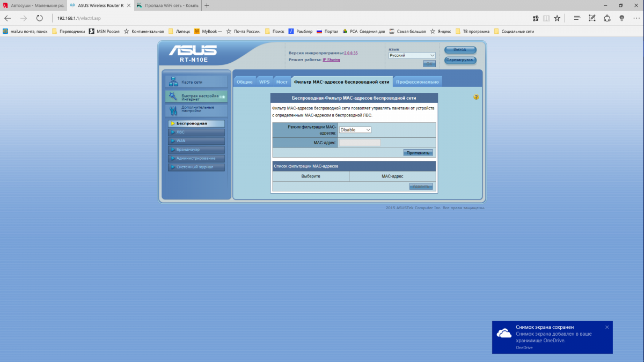Open the MSN Россия bookmark
This screenshot has height=362, width=644.
click(x=104, y=31)
